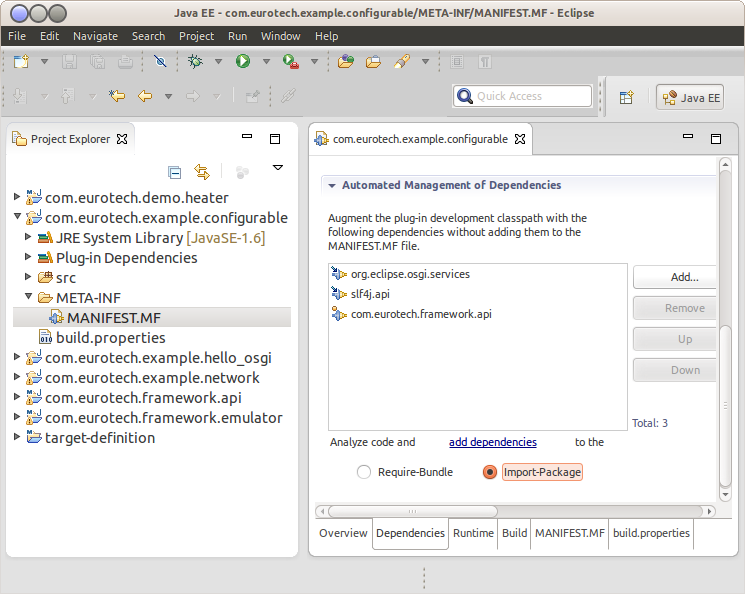Toggle Link with Editor arrows icon
Image resolution: width=745 pixels, height=594 pixels.
(202, 172)
